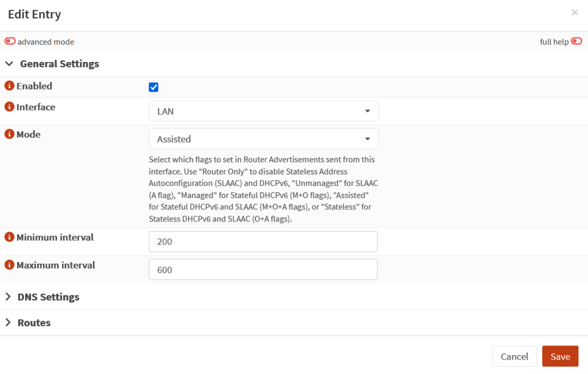Toggle advanced mode switch

coord(10,41)
